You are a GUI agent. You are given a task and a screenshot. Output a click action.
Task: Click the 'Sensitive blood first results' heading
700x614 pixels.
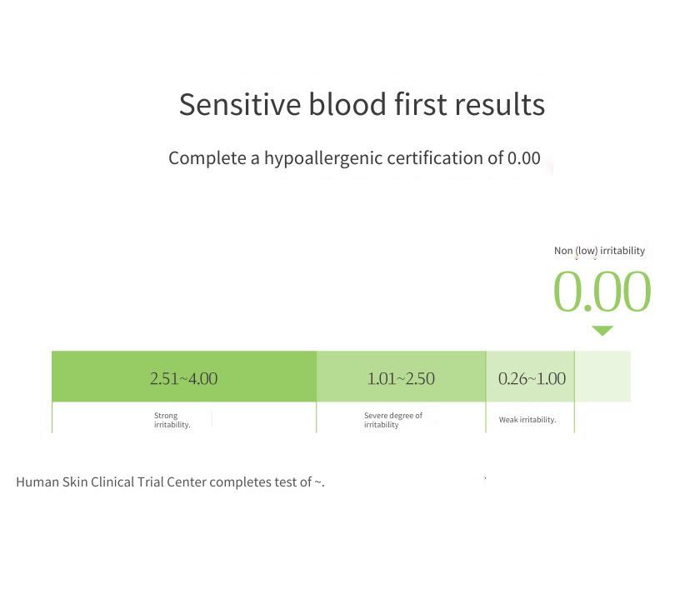[362, 105]
